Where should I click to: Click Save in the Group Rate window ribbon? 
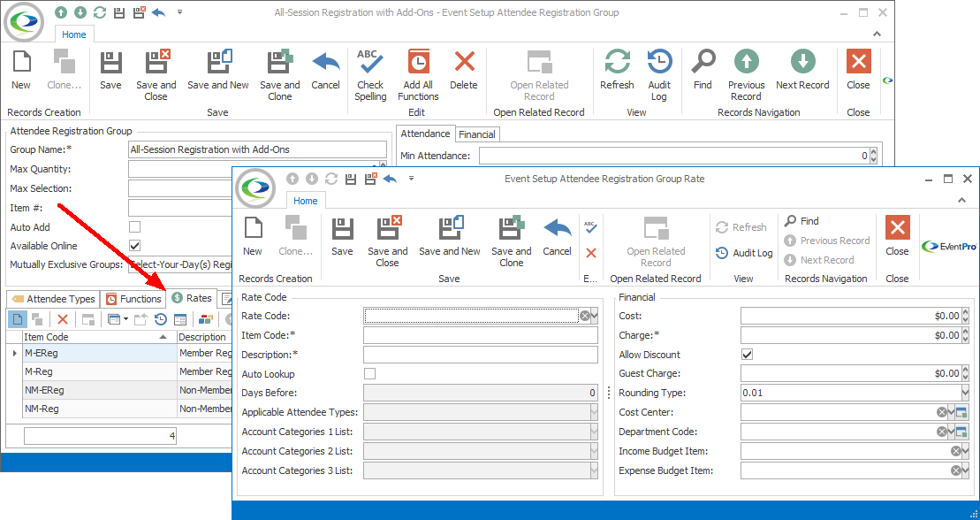(x=342, y=237)
